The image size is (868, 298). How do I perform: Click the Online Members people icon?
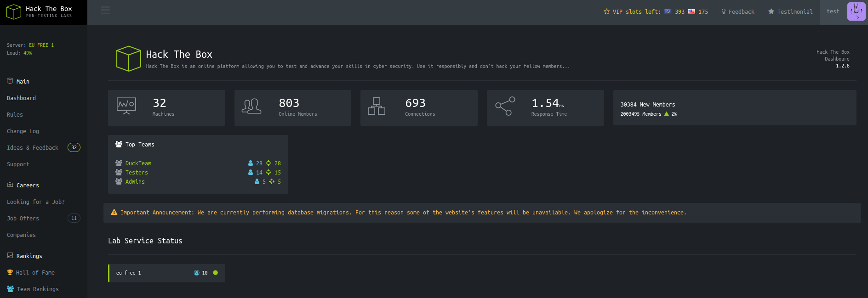pos(251,107)
